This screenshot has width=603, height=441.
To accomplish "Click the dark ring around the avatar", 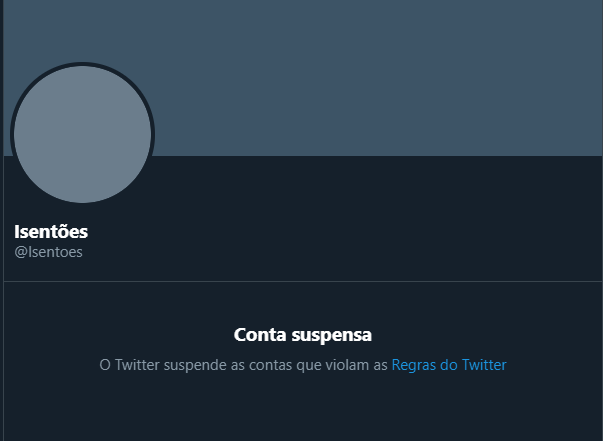I will tap(82, 64).
